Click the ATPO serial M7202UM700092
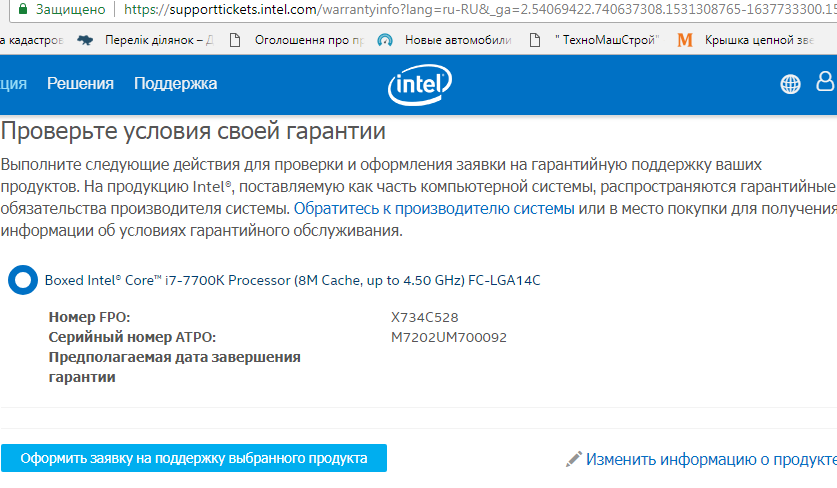 click(x=449, y=337)
